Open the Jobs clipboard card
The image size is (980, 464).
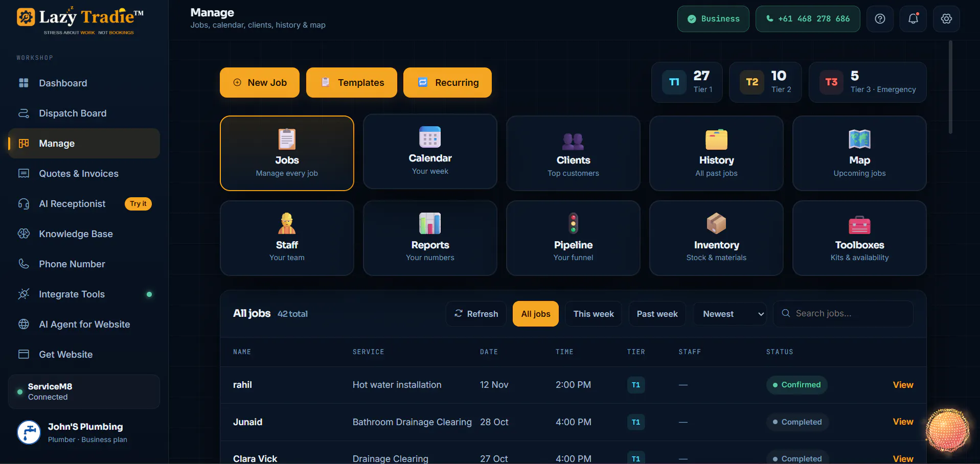[x=287, y=153]
